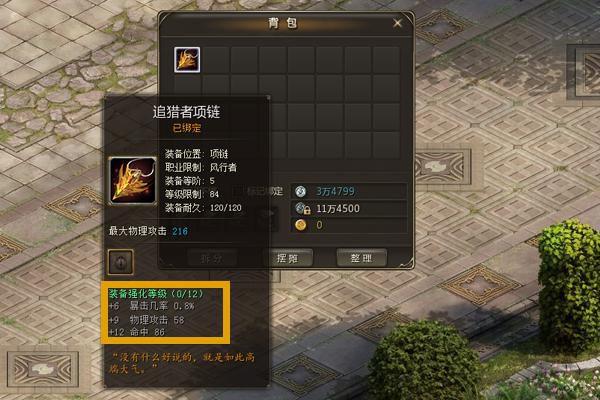Image resolution: width=600 pixels, height=400 pixels.
Task: Click the silver coin currency icon
Action: click(x=300, y=191)
